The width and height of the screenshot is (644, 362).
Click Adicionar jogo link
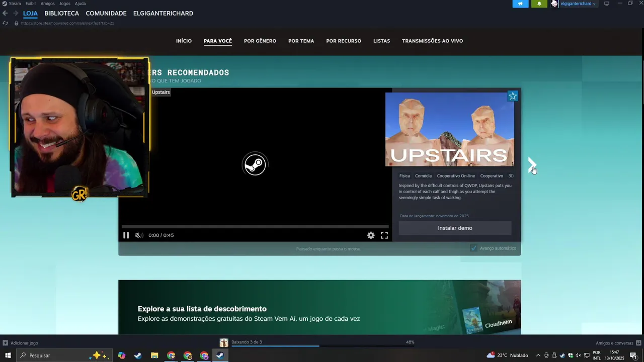[x=24, y=343]
